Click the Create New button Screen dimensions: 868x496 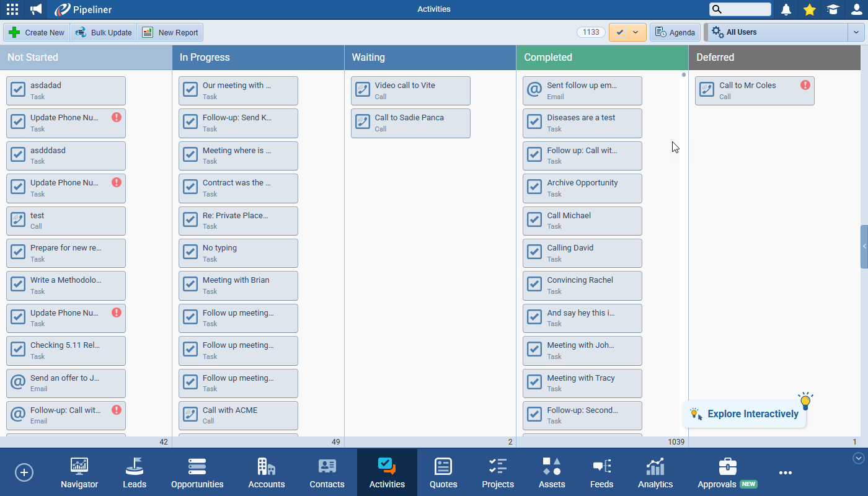(x=37, y=32)
